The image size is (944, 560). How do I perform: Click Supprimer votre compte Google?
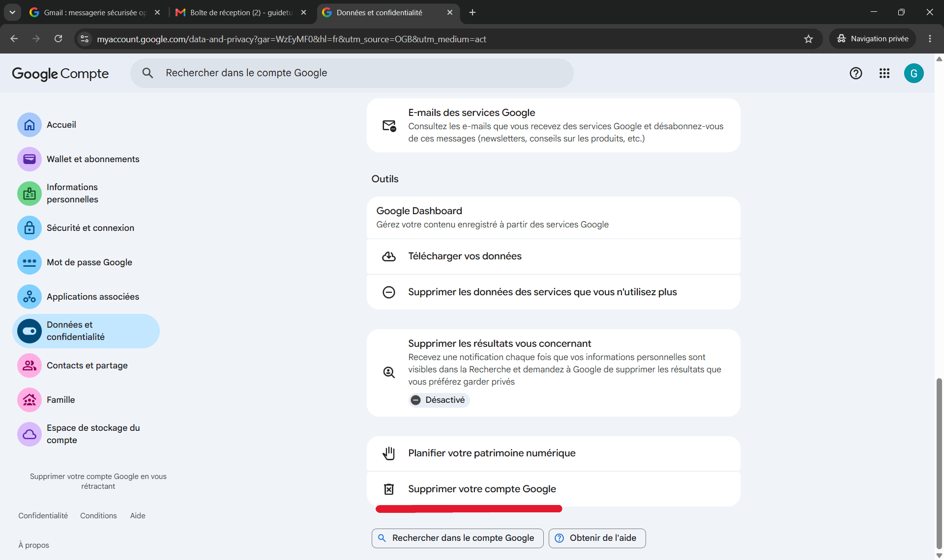554,489
